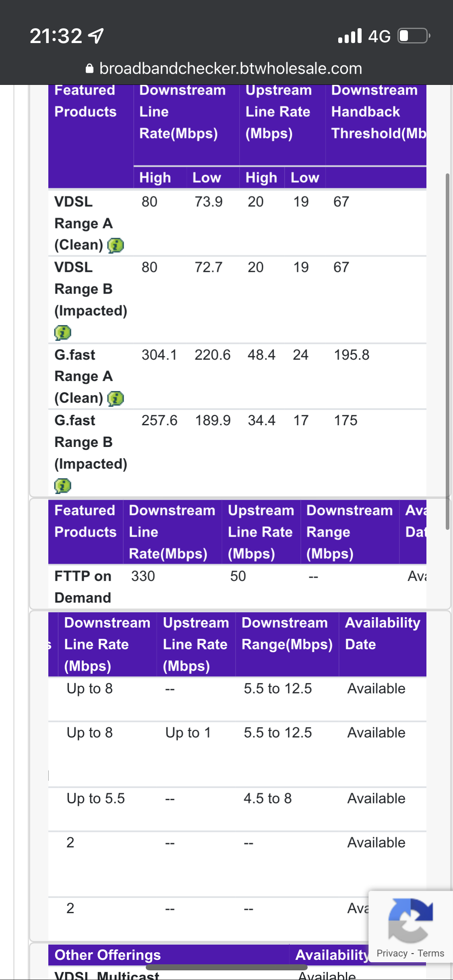The height and width of the screenshot is (980, 453).
Task: Click the Availability Date column header
Action: point(382,633)
